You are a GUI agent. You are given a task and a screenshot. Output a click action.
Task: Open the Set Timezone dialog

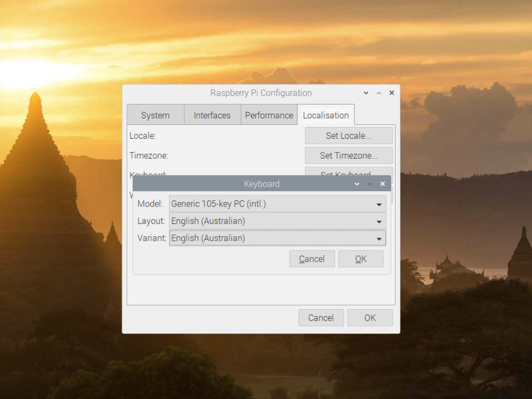[349, 155]
